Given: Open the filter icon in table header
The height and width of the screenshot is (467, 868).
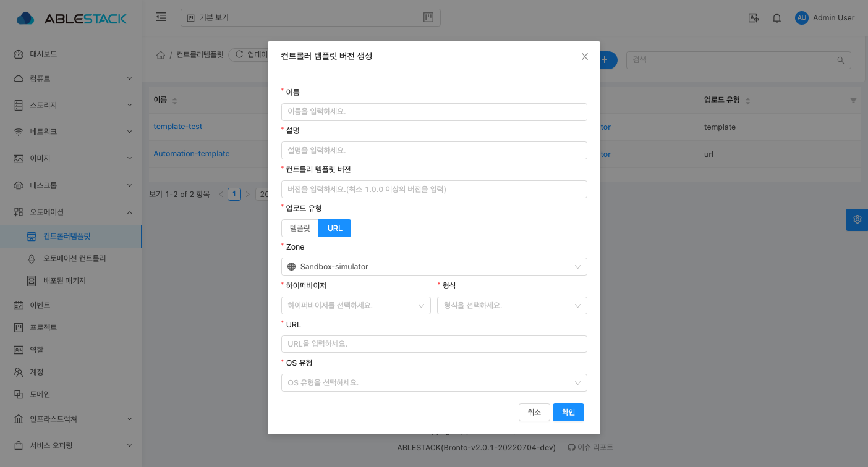Looking at the screenshot, I should [x=853, y=100].
